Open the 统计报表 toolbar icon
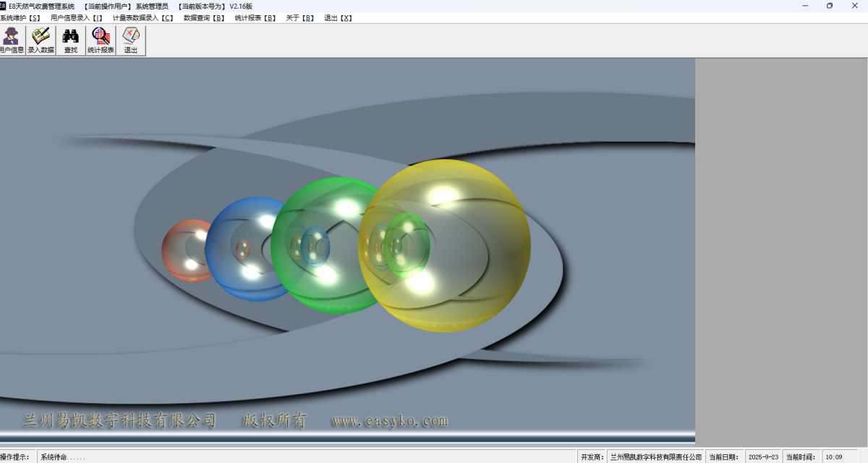The height and width of the screenshot is (463, 868). 101,41
